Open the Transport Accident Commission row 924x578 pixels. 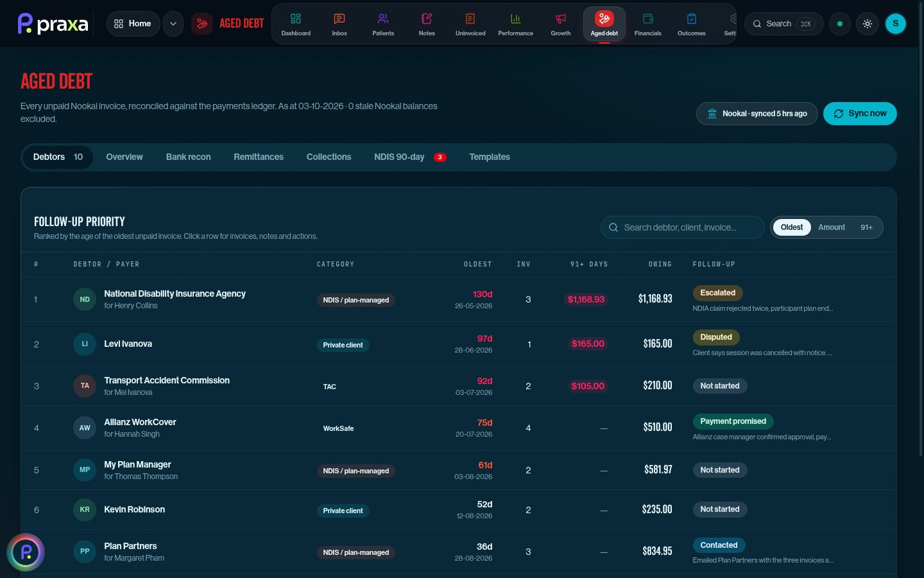coord(459,386)
